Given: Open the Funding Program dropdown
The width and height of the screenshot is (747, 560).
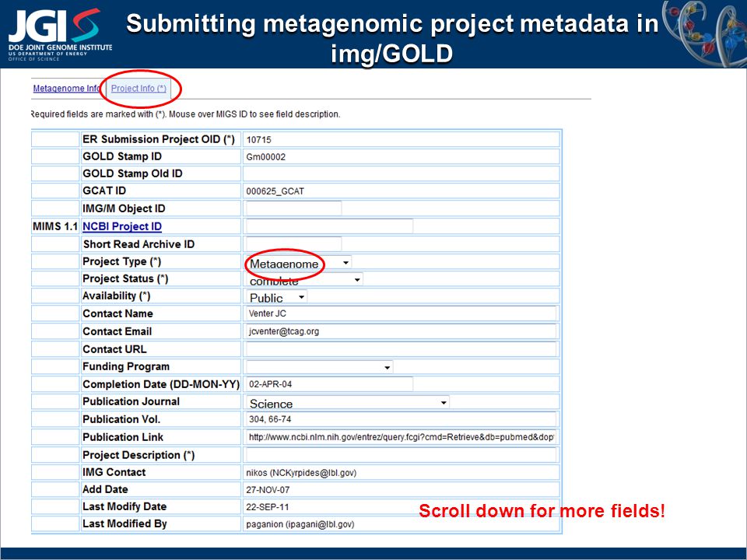Looking at the screenshot, I should tap(319, 367).
